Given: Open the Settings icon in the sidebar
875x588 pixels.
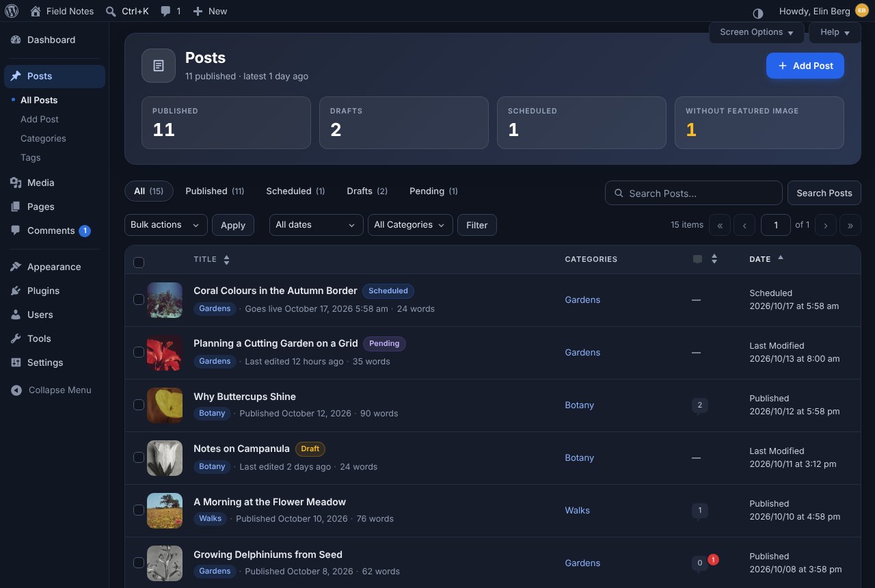Looking at the screenshot, I should pyautogui.click(x=16, y=362).
